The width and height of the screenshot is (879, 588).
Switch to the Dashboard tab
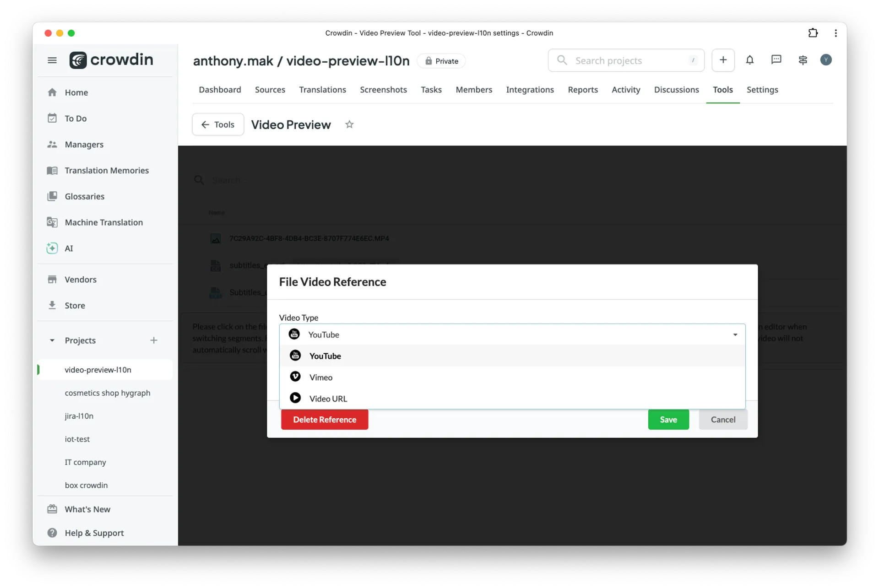click(x=220, y=90)
